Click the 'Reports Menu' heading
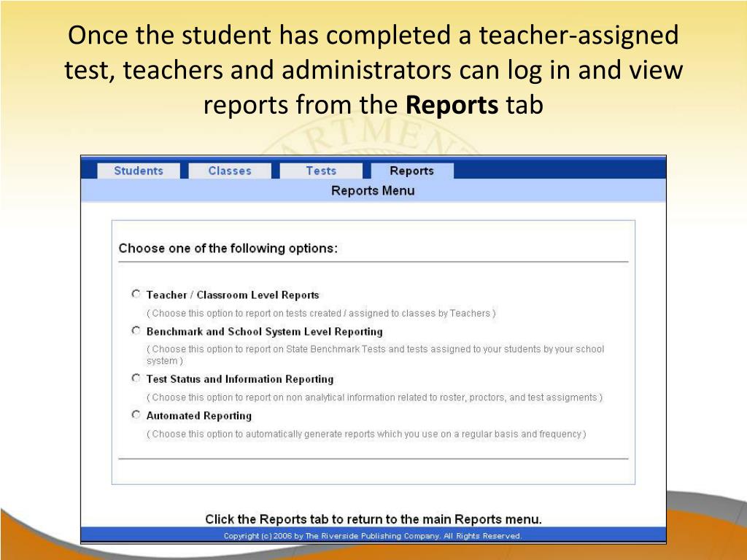Viewport: 747px width, 560px height. (373, 190)
